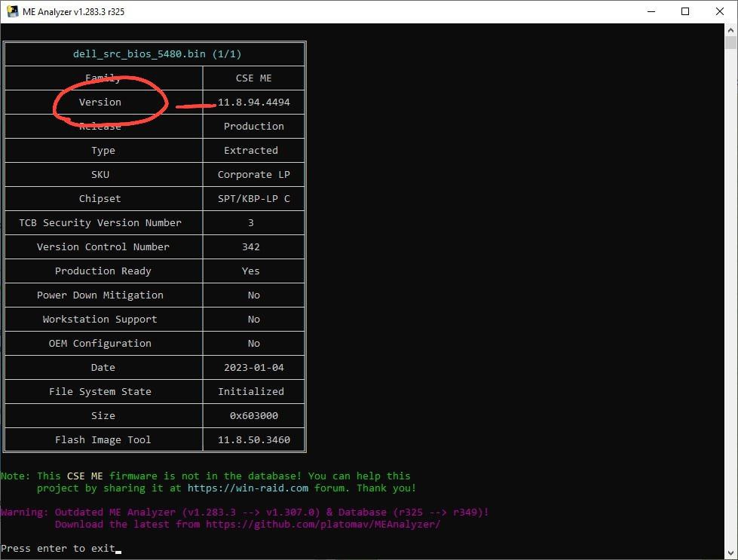Image resolution: width=738 pixels, height=560 pixels.
Task: Click the scrollbar down arrow
Action: [730, 553]
